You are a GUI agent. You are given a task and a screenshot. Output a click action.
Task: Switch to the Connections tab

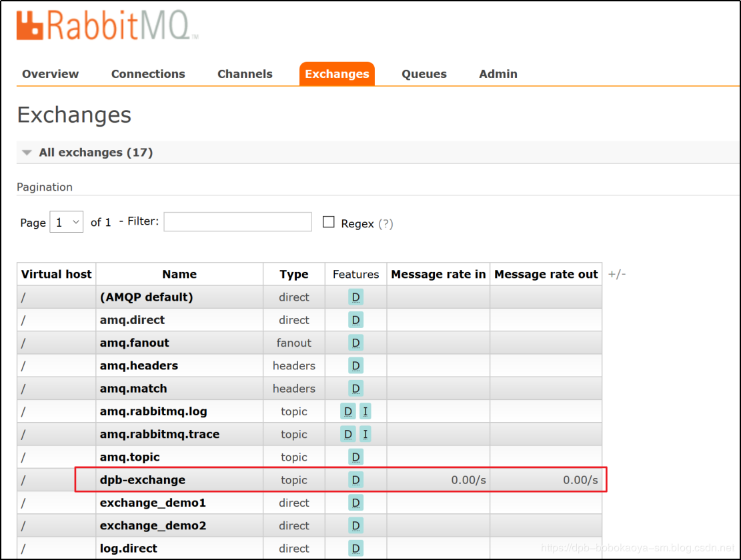pos(148,74)
